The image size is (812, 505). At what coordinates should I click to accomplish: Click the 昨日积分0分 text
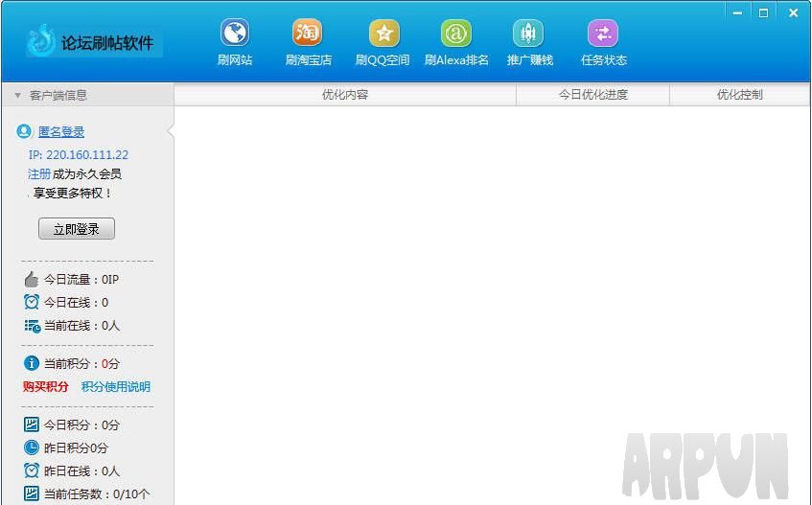click(76, 448)
